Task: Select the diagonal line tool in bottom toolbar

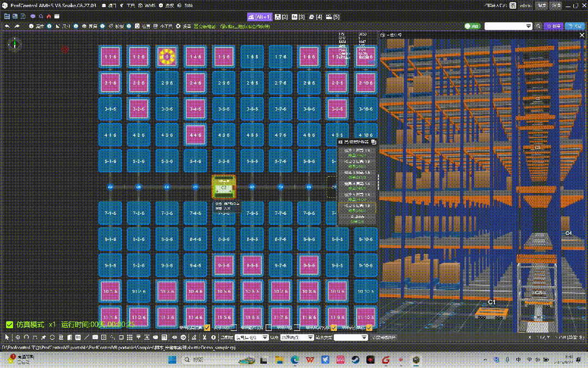Action: pos(87,337)
